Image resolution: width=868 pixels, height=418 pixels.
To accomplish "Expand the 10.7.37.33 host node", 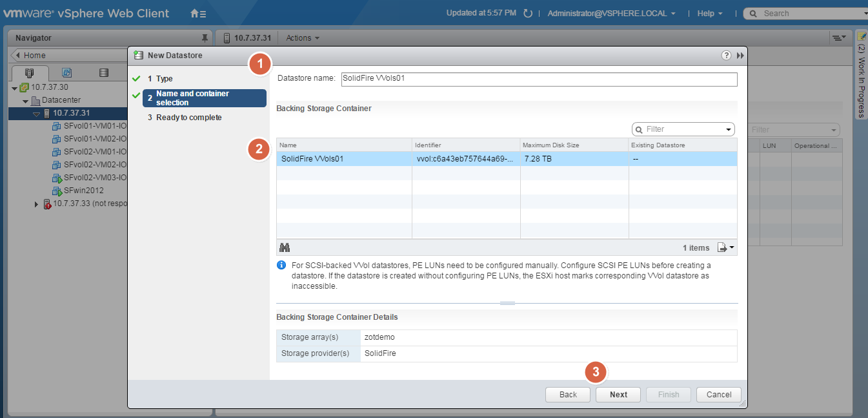I will click(x=37, y=204).
